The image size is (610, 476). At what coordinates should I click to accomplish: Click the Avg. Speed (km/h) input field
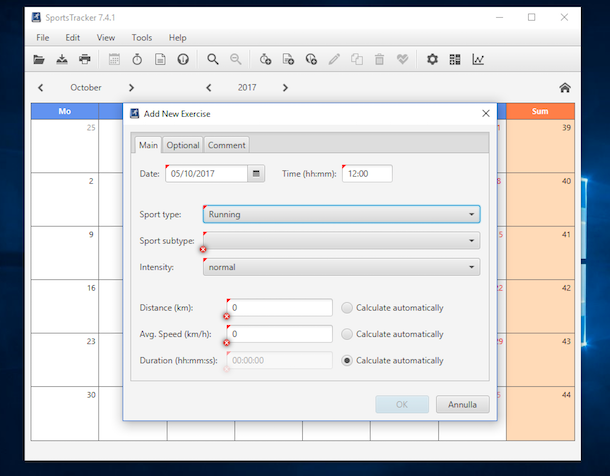pos(280,334)
